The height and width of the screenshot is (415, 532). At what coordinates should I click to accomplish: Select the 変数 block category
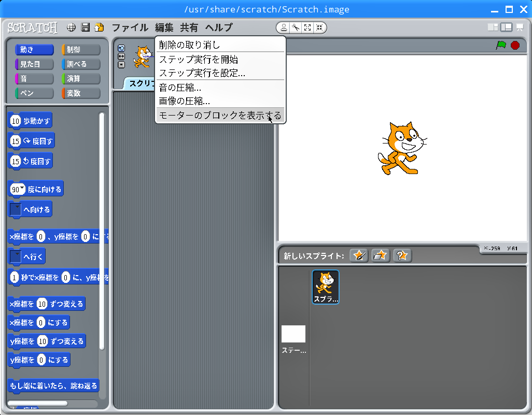click(81, 93)
